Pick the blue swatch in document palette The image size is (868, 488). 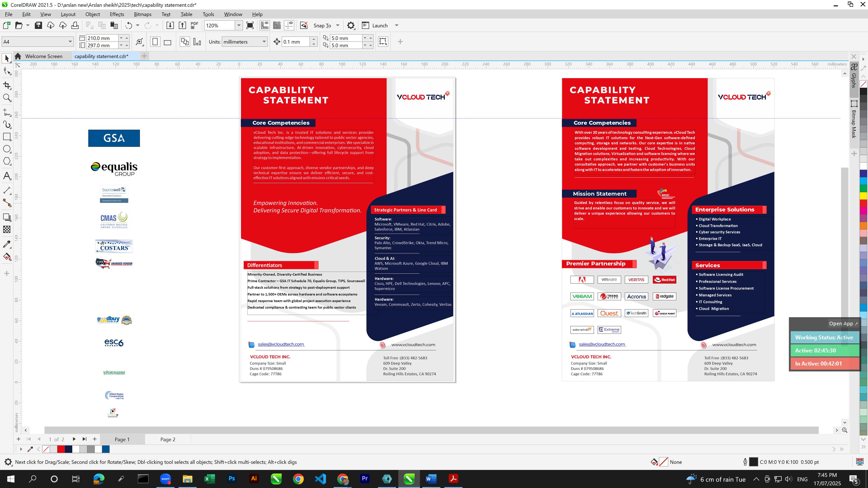pos(106,449)
